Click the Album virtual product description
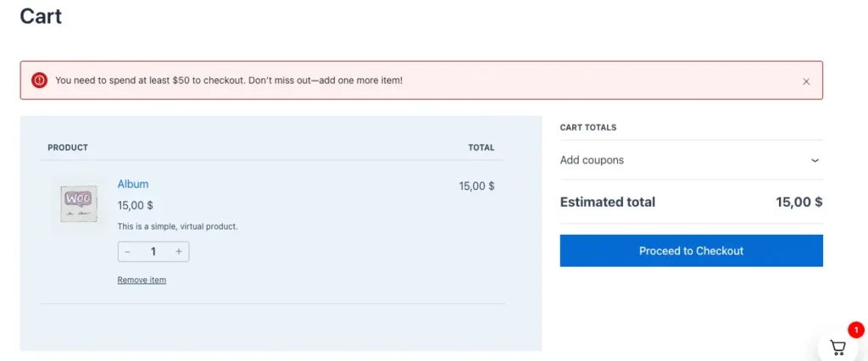The width and height of the screenshot is (868, 361). click(177, 226)
